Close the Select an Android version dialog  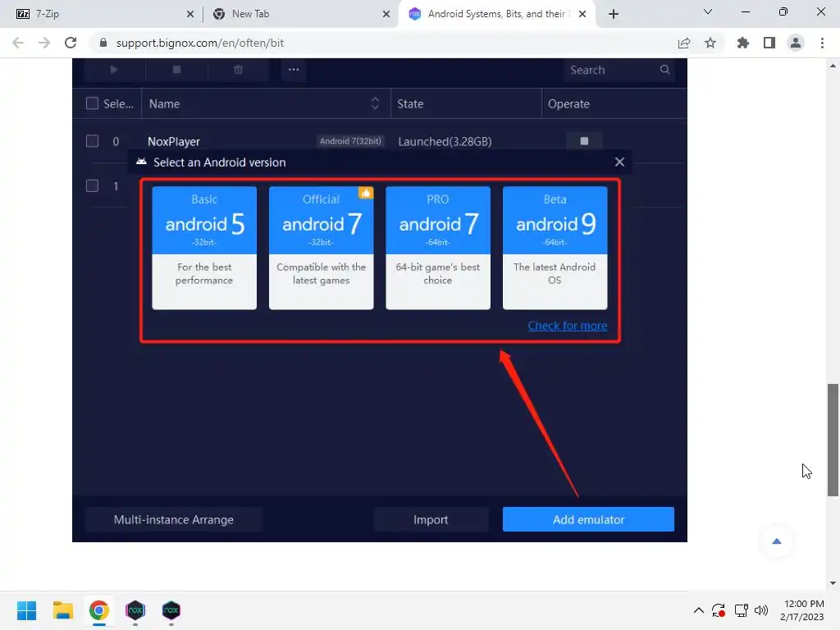click(x=620, y=162)
